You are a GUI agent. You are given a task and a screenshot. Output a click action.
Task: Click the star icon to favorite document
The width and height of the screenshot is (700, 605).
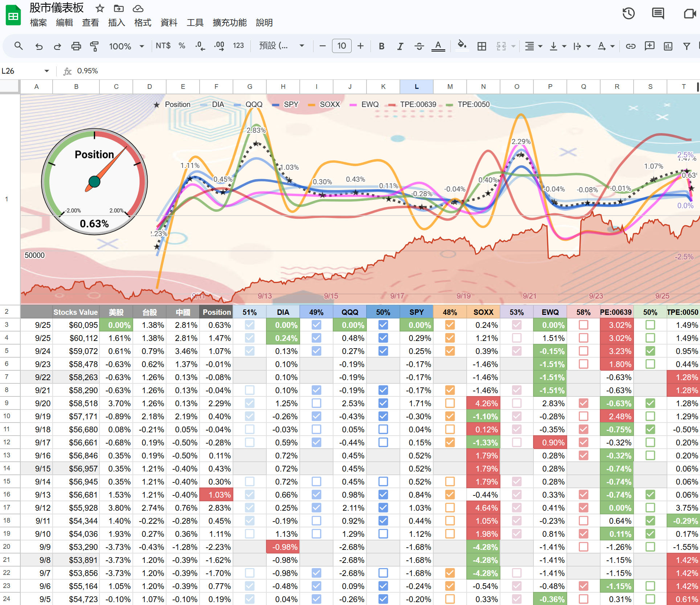[x=100, y=8]
